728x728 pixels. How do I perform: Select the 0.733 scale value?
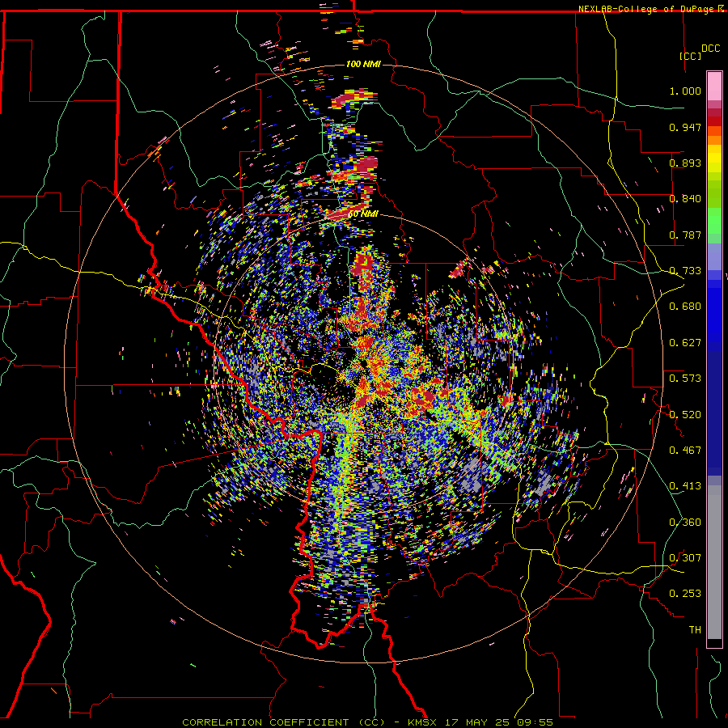tap(685, 271)
